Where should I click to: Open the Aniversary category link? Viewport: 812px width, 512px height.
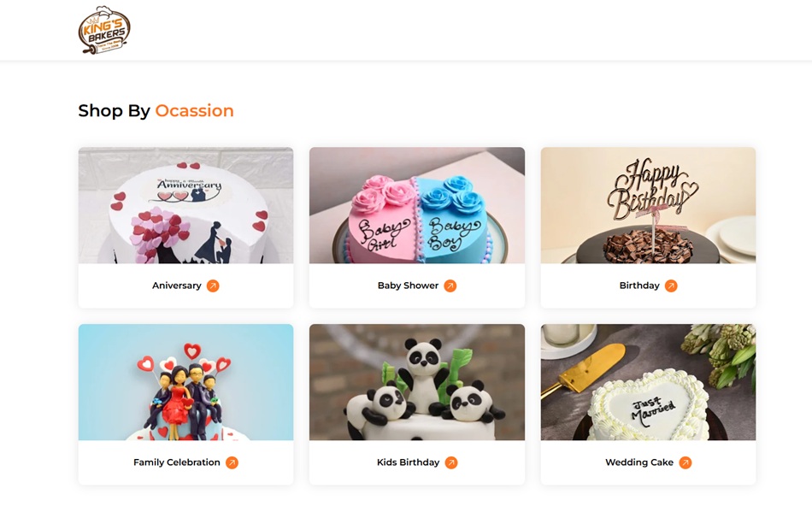[177, 285]
